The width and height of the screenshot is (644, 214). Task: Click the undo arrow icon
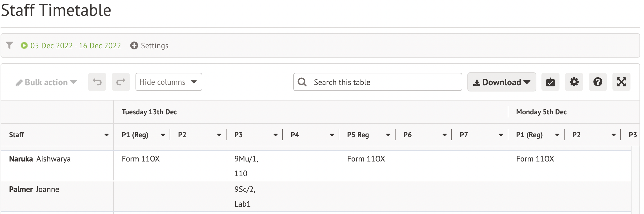[97, 82]
